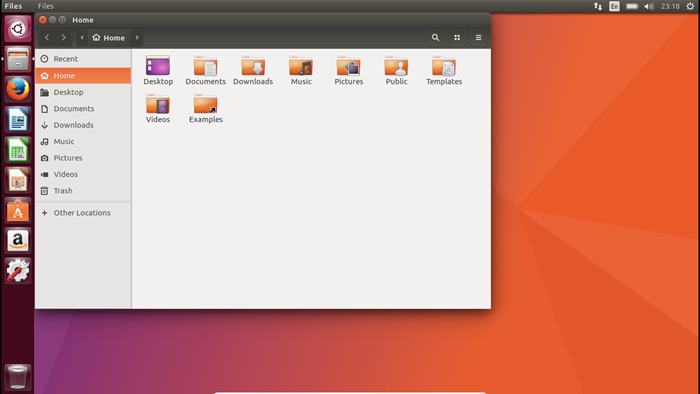Select Documents in the sidebar
This screenshot has height=394, width=700.
83,108
